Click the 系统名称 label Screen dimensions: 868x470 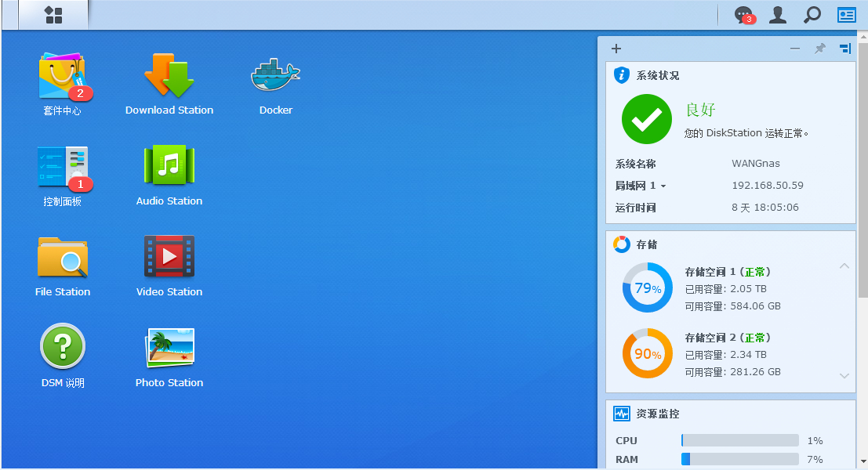pos(635,164)
